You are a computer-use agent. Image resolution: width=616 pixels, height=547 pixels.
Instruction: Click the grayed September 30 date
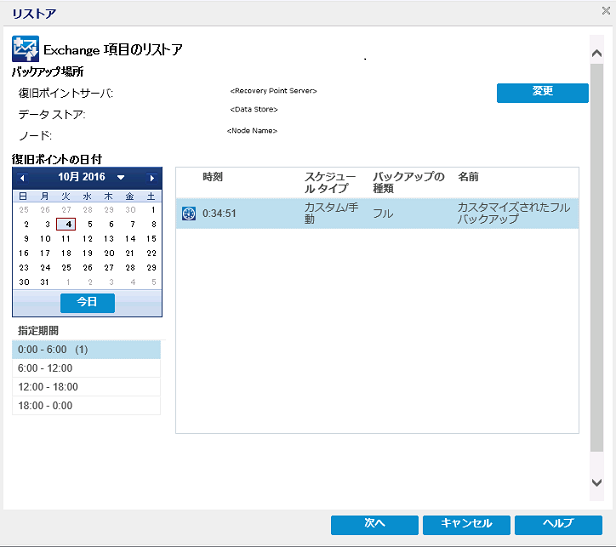pos(130,210)
